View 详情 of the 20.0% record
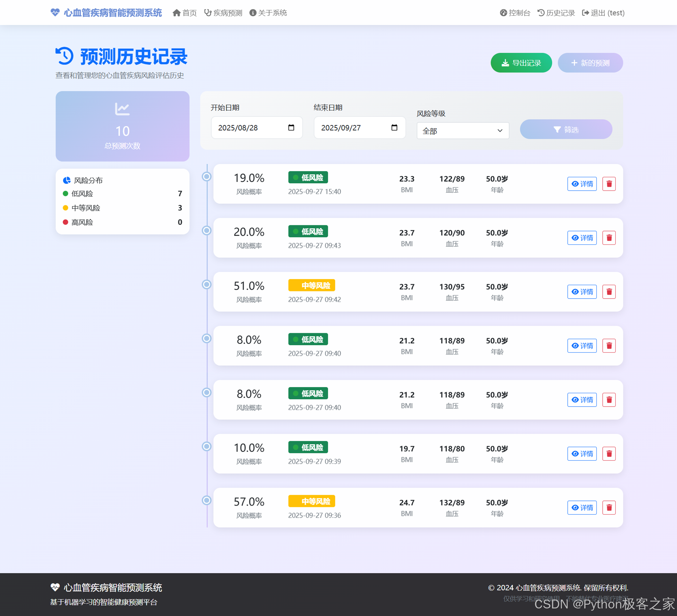677x616 pixels. [x=582, y=238]
